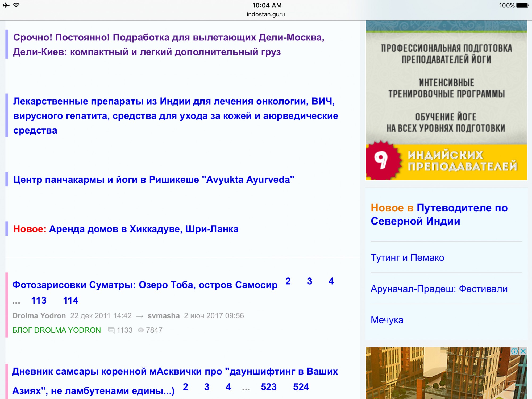This screenshot has height=399, width=532.
Task: Open the Mechuka guide entry
Action: click(x=387, y=320)
